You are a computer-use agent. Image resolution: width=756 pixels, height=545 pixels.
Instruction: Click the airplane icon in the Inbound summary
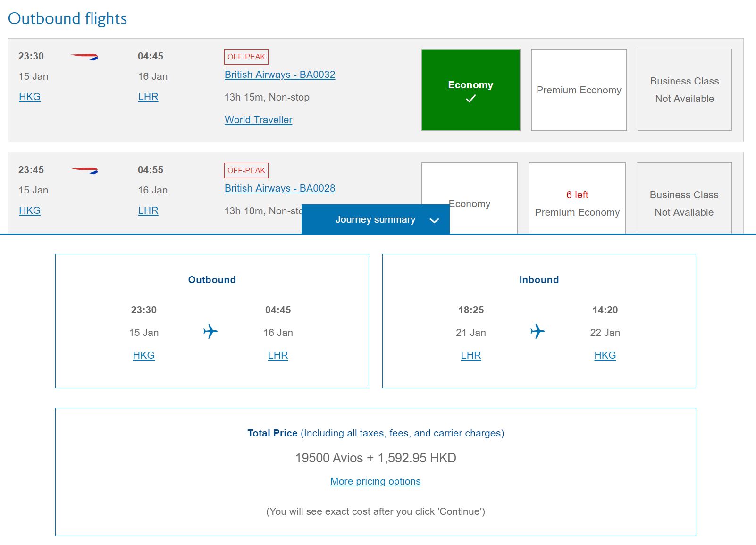pyautogui.click(x=538, y=331)
